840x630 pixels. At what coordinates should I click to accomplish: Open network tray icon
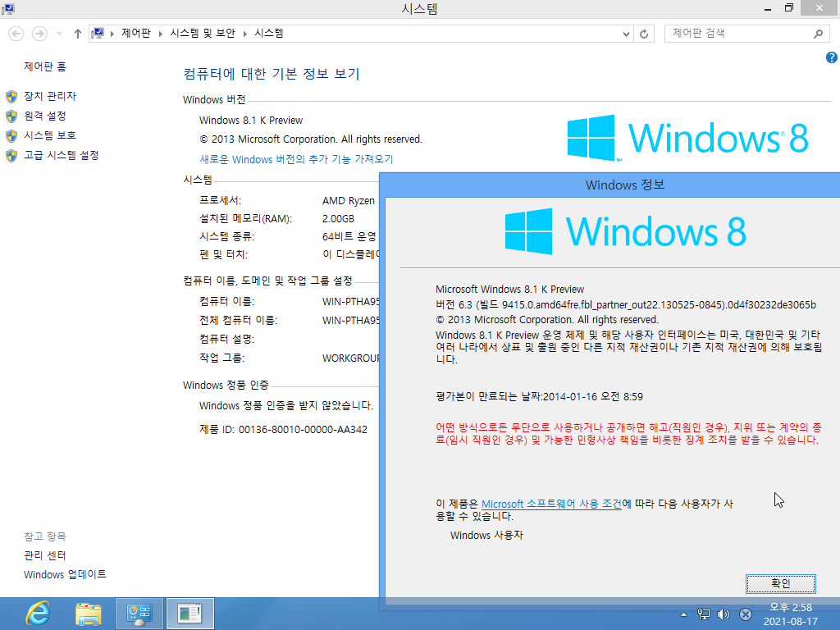point(703,614)
